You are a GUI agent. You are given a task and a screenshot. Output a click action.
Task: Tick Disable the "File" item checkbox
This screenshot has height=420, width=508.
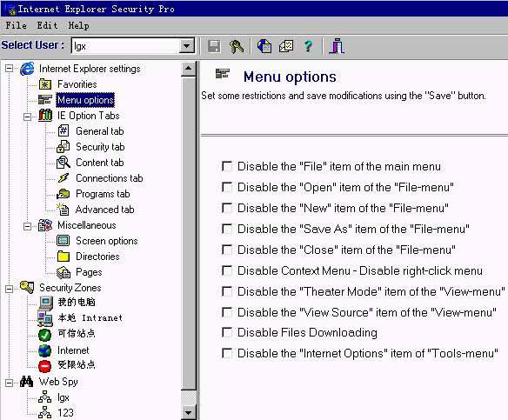coord(227,166)
